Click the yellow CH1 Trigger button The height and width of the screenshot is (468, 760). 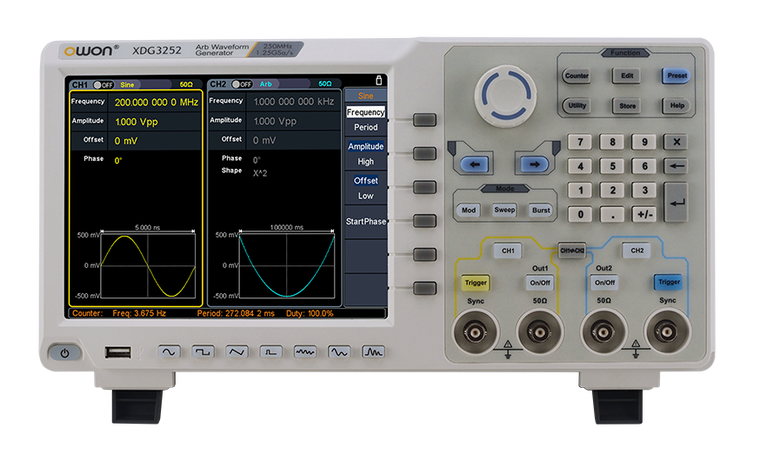[475, 282]
